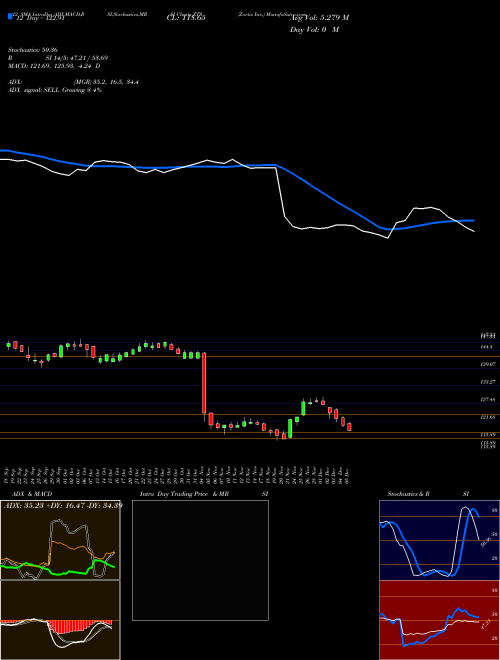Click the 'ADX: 35.23 +DY: 16.47 -DY: 34.39' readout
This screenshot has width=500, height=660.
63,505
